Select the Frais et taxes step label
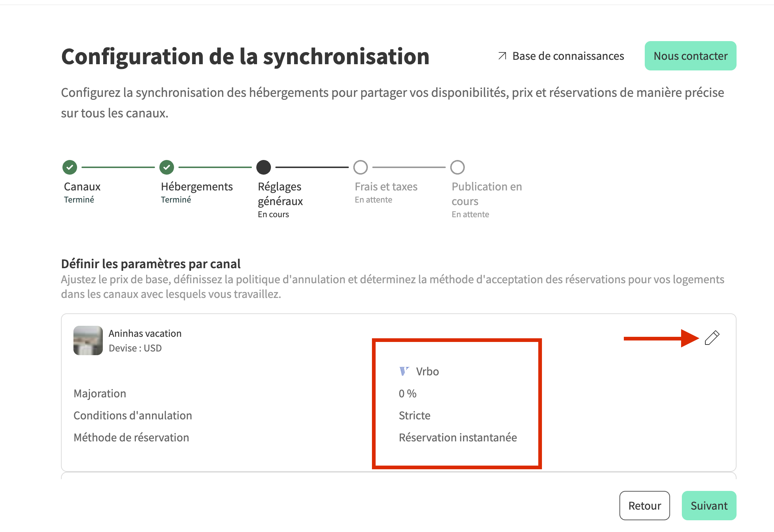This screenshot has height=532, width=774. pyautogui.click(x=386, y=187)
